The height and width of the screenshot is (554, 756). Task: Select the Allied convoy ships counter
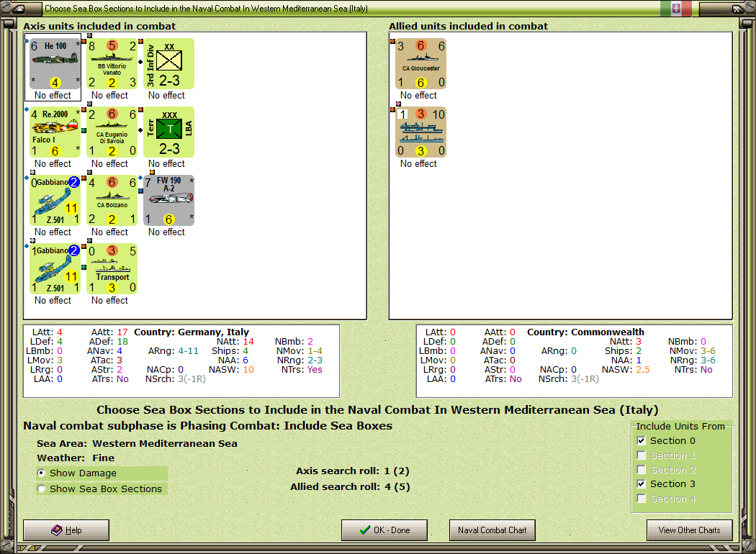coord(420,132)
